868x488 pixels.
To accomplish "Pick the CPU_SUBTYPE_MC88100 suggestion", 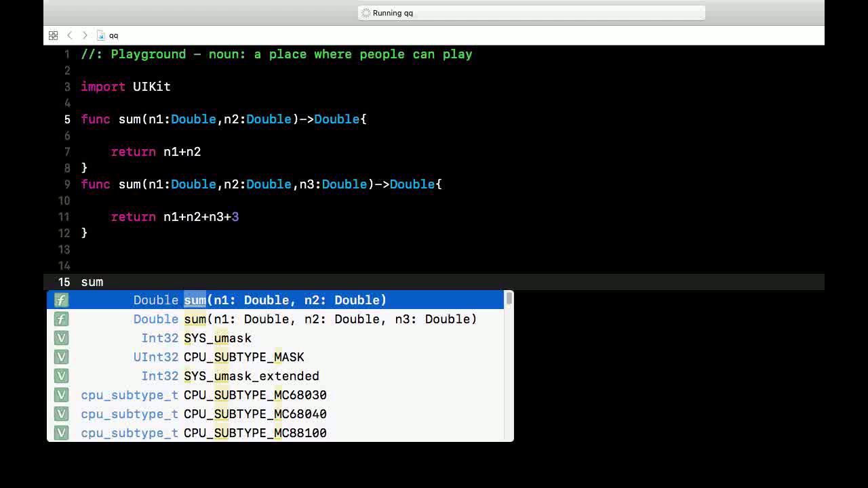I will 275,433.
